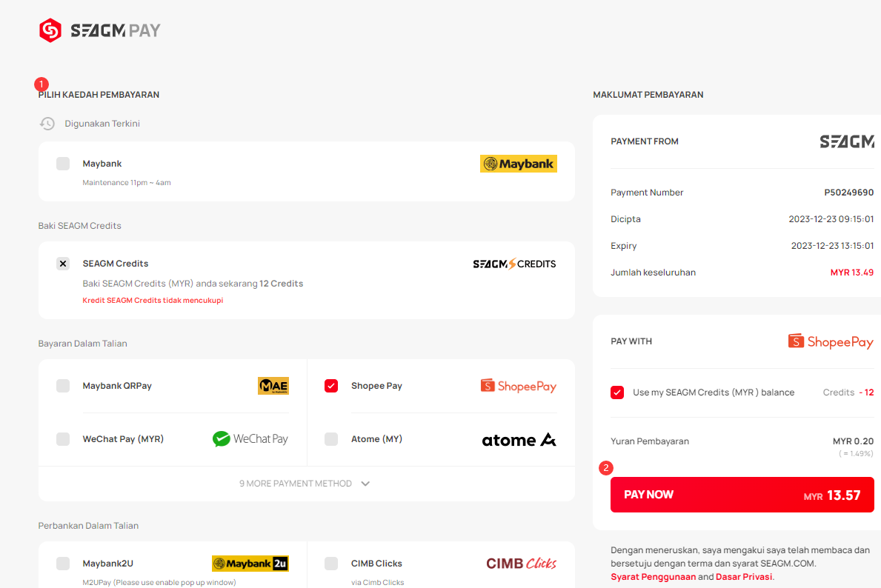Click the ShopeePay logo in payment list
The image size is (881, 588).
pyautogui.click(x=518, y=386)
